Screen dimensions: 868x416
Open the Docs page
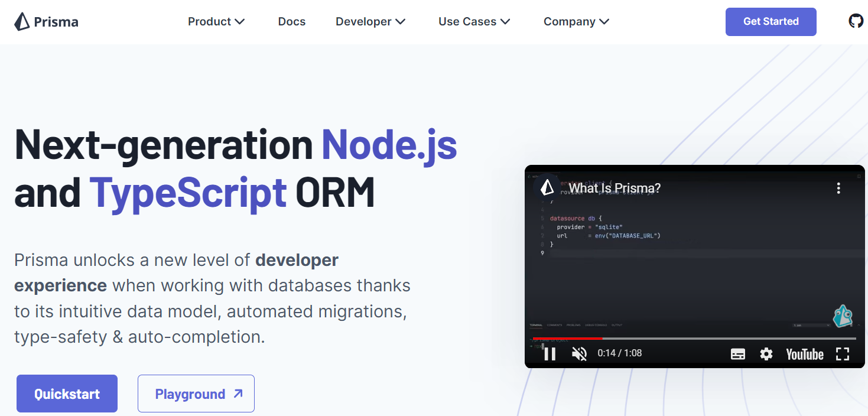tap(292, 22)
